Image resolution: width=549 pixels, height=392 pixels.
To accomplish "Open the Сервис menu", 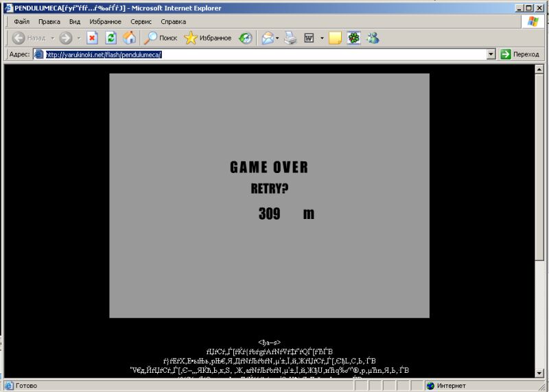I will [x=141, y=21].
